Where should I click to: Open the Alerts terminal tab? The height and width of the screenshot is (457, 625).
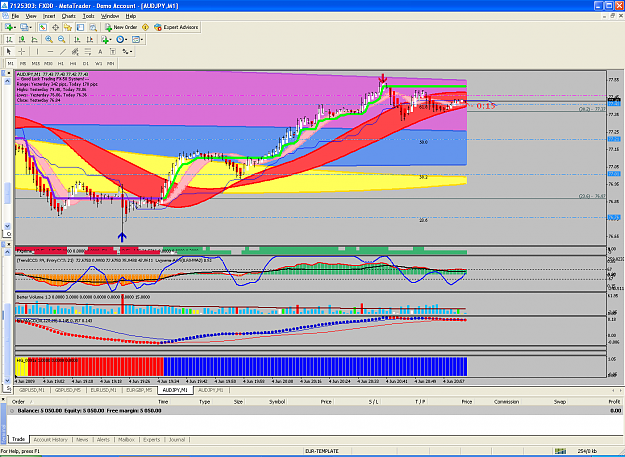click(103, 439)
